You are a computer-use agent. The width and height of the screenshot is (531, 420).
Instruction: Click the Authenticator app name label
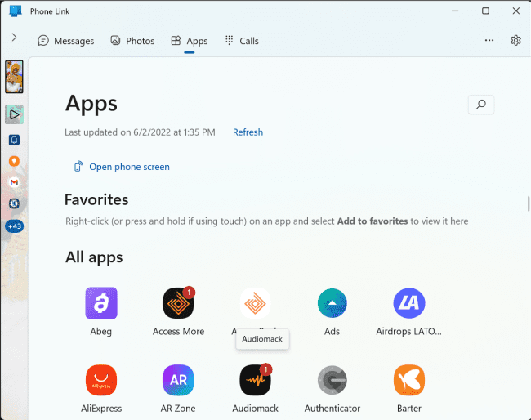332,409
